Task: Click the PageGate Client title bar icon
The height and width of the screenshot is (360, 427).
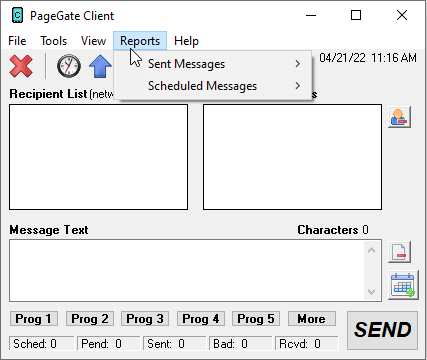Action: 17,15
